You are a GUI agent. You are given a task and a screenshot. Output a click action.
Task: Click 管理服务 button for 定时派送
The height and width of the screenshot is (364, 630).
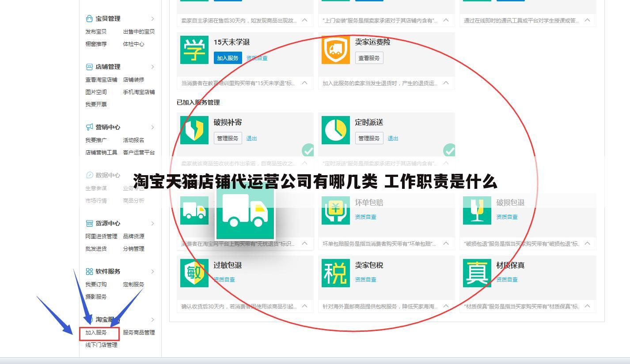[x=369, y=138]
